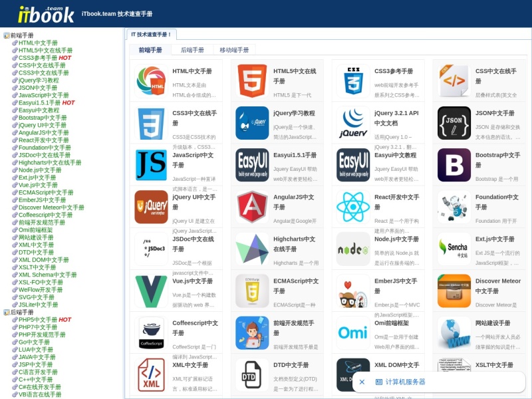Click the Node.js中文手册 card title
This screenshot has height=399, width=532.
[x=396, y=239]
